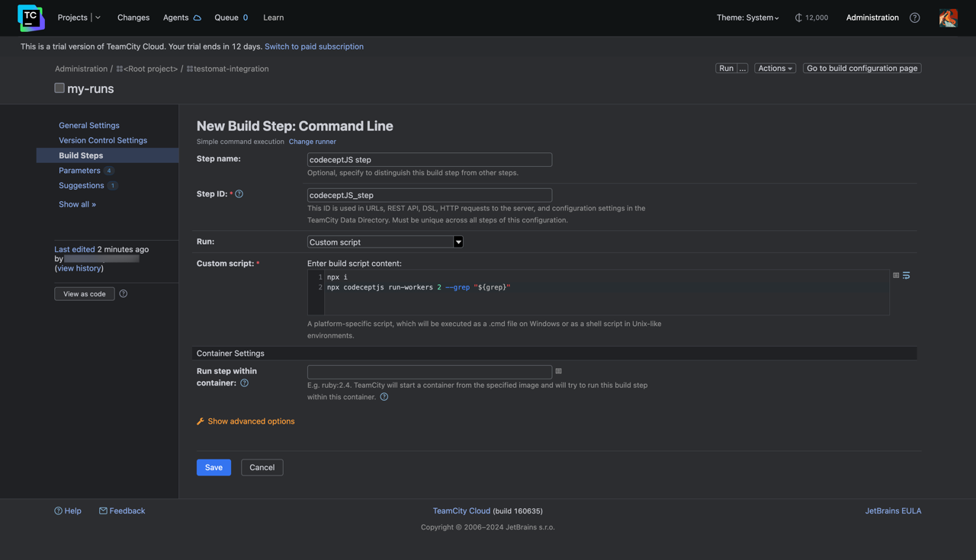Click the build credits icon showing 12,000
The width and height of the screenshot is (976, 560).
click(x=798, y=18)
